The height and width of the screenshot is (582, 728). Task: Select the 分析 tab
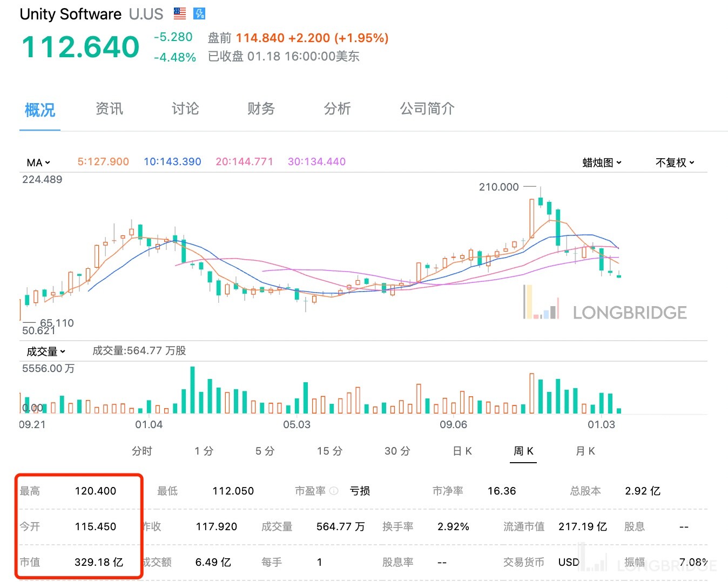(x=337, y=109)
